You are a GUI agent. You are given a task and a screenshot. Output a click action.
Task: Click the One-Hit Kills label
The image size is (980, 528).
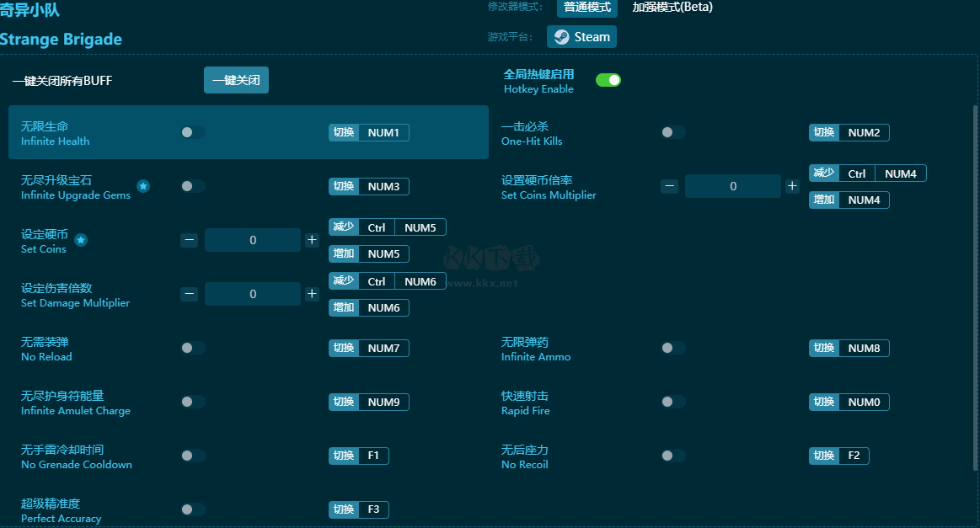(x=532, y=141)
